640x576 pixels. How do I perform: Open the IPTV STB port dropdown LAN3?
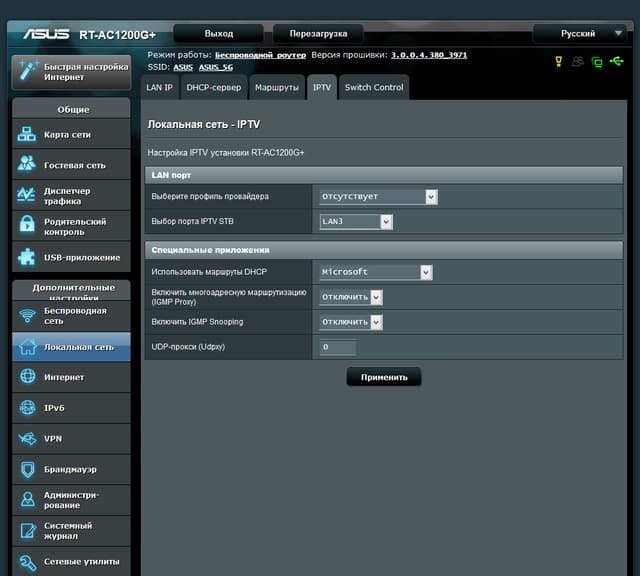pyautogui.click(x=356, y=222)
